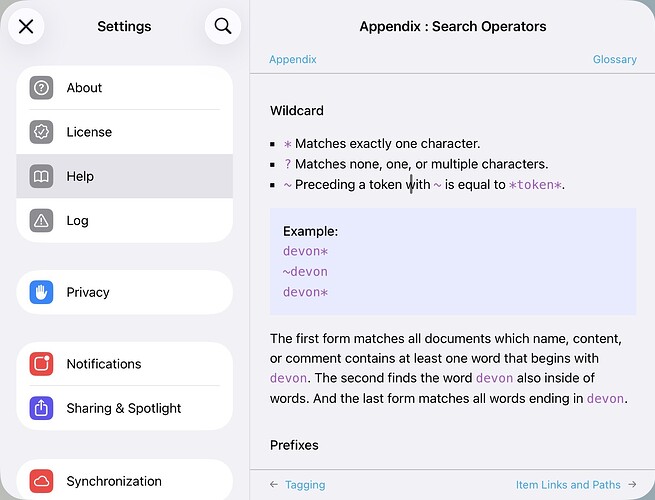This screenshot has width=655, height=500.
Task: Click the Sharing & Spotlight share icon
Action: pyautogui.click(x=41, y=408)
